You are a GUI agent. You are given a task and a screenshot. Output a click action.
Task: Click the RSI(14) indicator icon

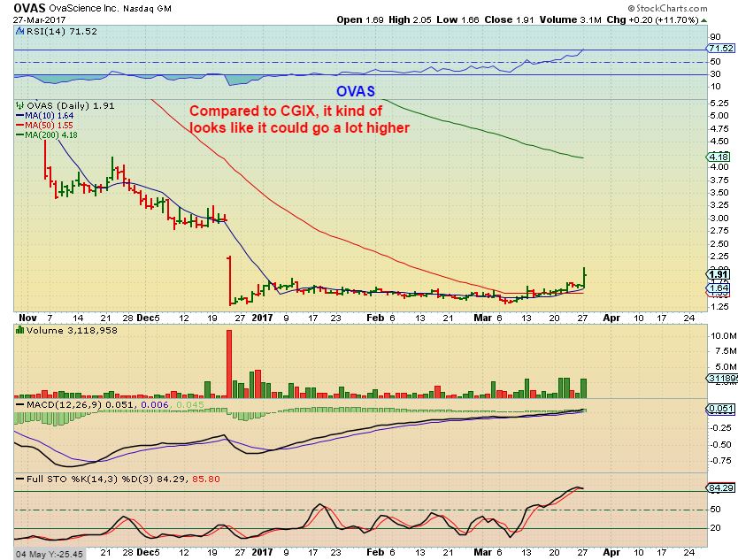[x=19, y=32]
